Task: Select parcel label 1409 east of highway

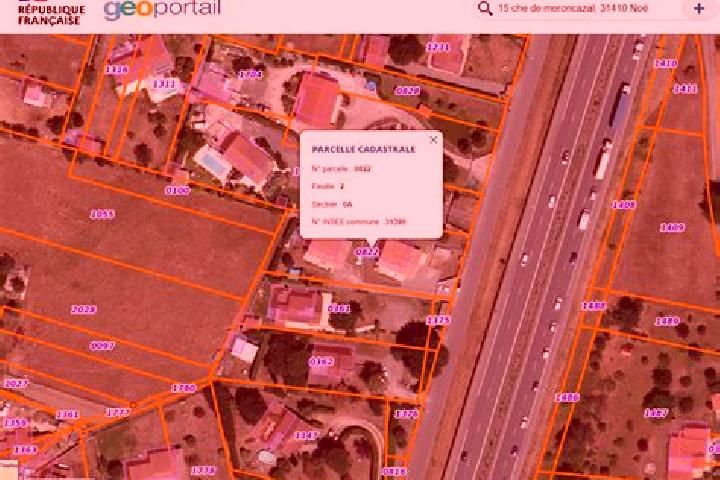Action: [673, 227]
